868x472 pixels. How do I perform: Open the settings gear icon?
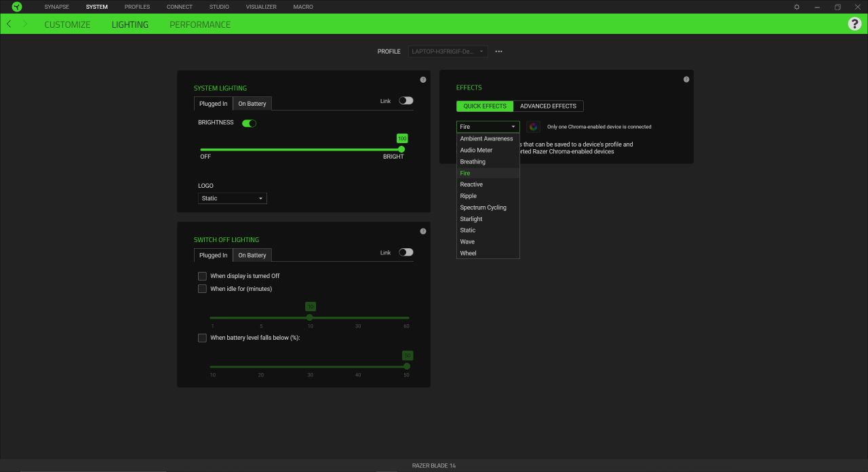click(x=797, y=7)
